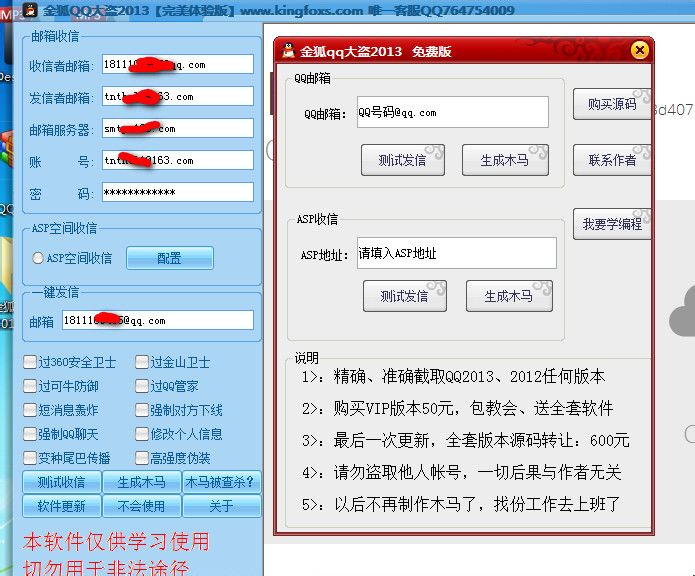Focus the 收信者邮箱 input field
695x576 pixels.
tap(178, 65)
